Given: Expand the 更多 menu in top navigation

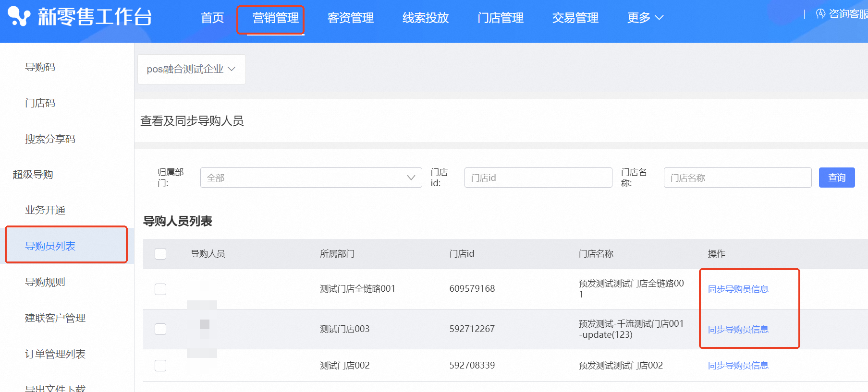Looking at the screenshot, I should click(645, 18).
